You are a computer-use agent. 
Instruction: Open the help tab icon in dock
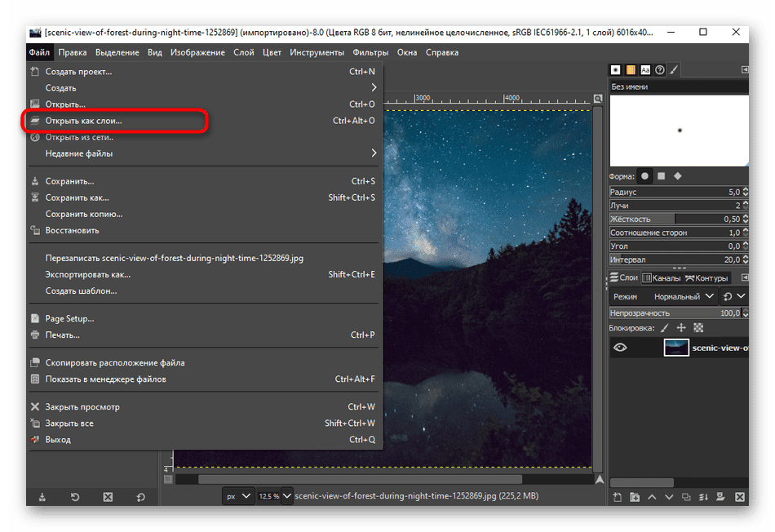coord(660,70)
